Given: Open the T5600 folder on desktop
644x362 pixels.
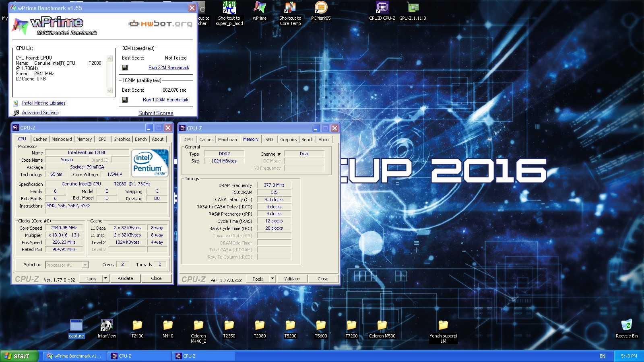Looking at the screenshot, I should click(321, 326).
